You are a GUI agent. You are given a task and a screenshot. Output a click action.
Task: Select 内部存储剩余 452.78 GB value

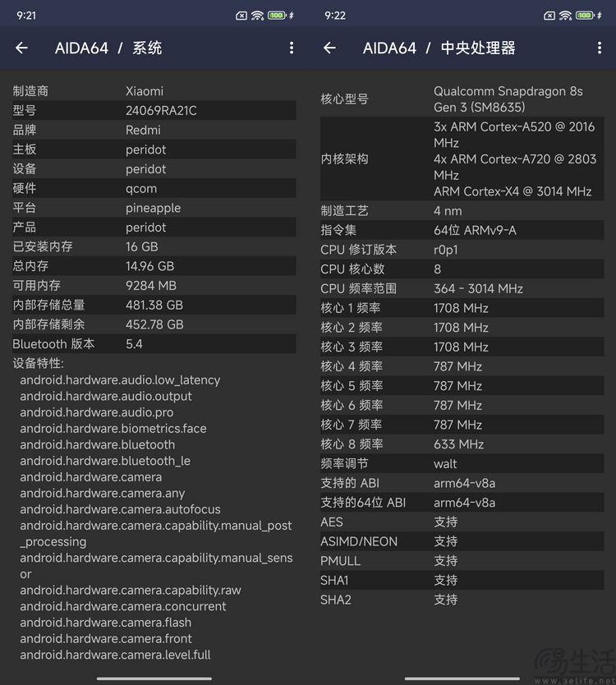click(154, 324)
